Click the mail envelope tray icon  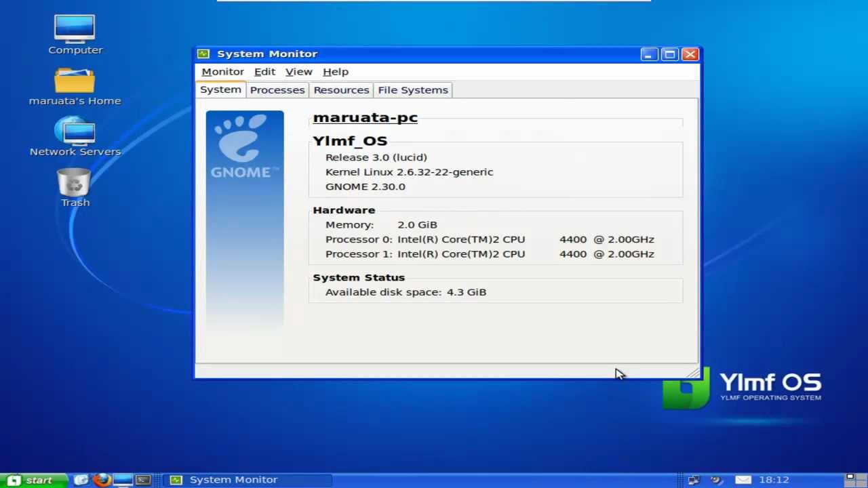point(743,480)
